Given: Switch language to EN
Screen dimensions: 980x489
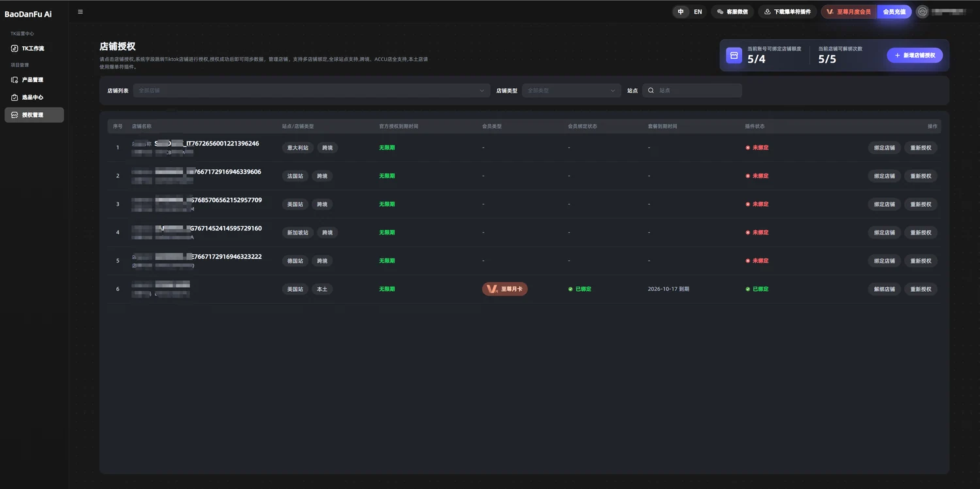Looking at the screenshot, I should click(698, 12).
